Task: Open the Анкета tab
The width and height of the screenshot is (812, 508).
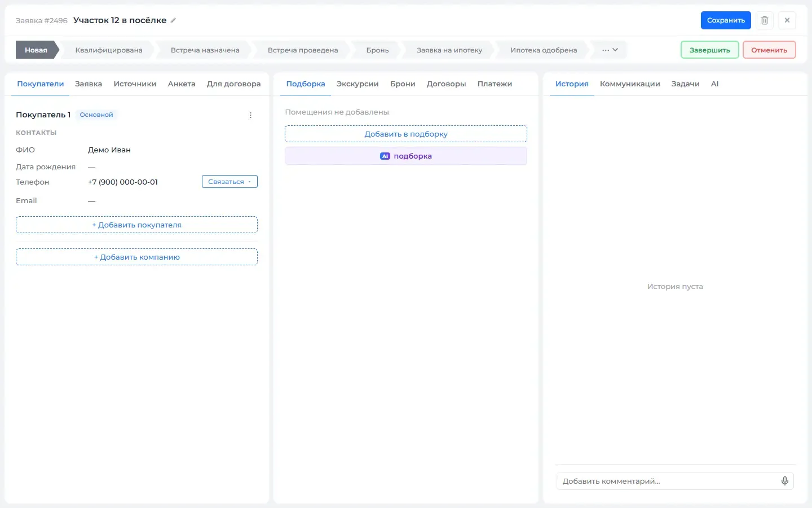Action: coord(182,84)
